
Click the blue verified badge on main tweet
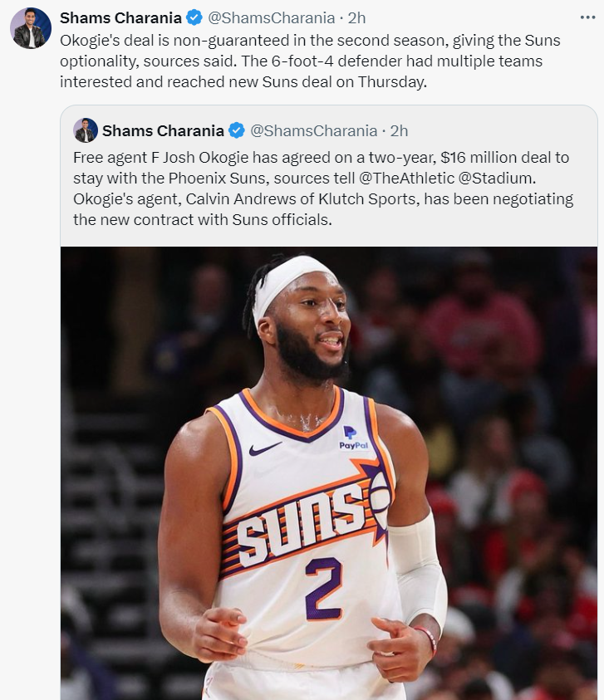(x=194, y=18)
